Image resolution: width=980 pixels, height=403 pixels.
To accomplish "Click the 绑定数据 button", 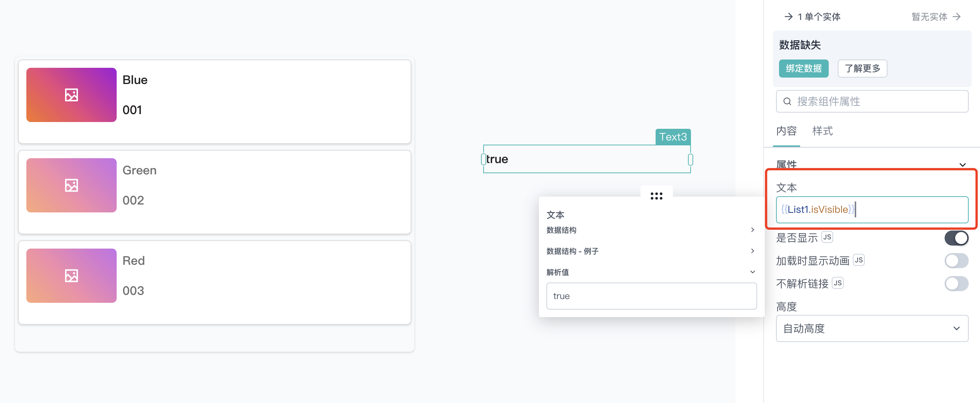I will [803, 69].
